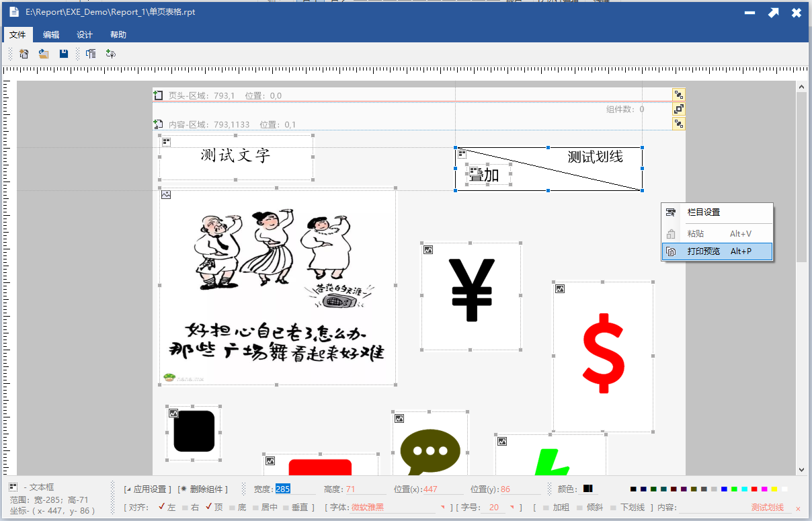The width and height of the screenshot is (812, 521).
Task: Click the vertical scrollbar up arrow
Action: (x=801, y=87)
